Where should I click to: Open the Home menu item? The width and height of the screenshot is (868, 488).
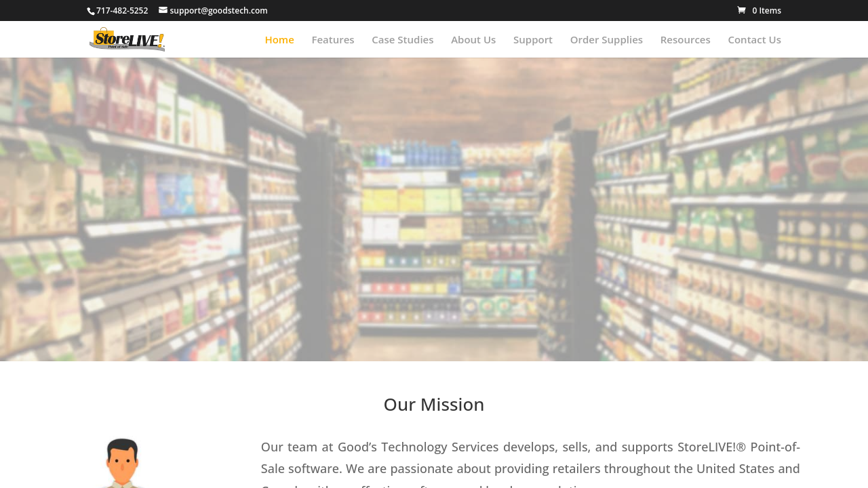coord(279,39)
